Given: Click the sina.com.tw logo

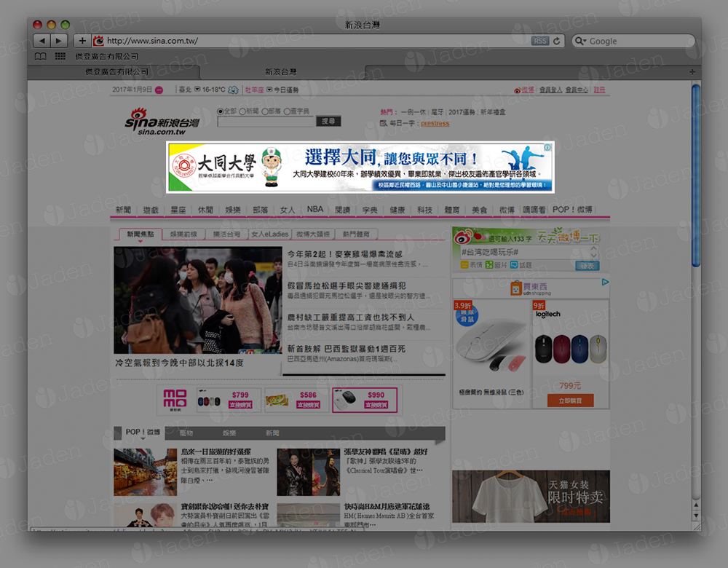Looking at the screenshot, I should click(162, 121).
